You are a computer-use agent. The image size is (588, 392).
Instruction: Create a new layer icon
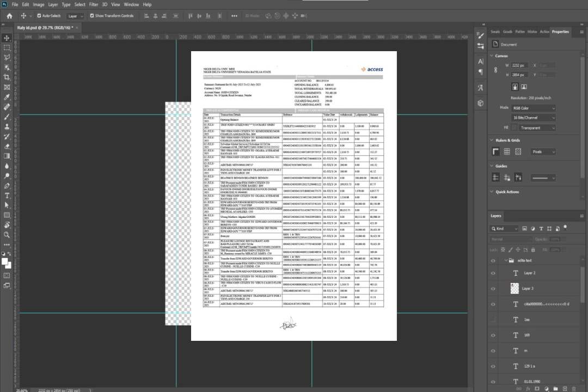click(565, 389)
